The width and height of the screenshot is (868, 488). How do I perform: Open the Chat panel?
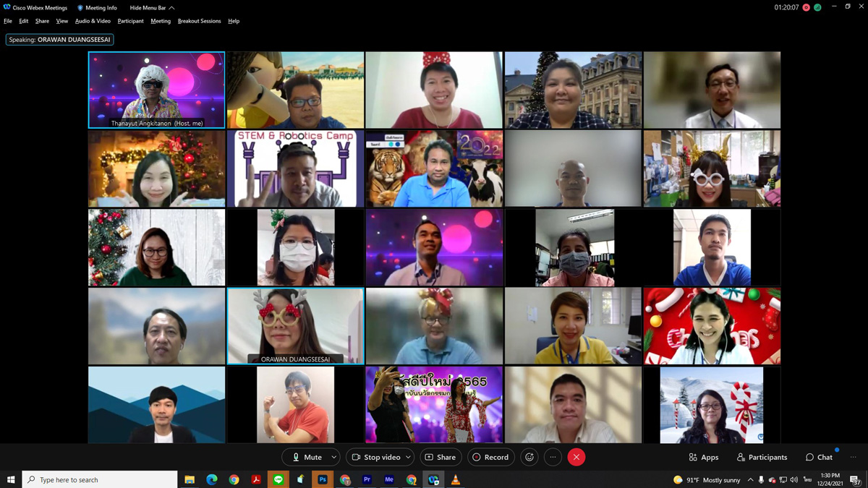pos(819,457)
